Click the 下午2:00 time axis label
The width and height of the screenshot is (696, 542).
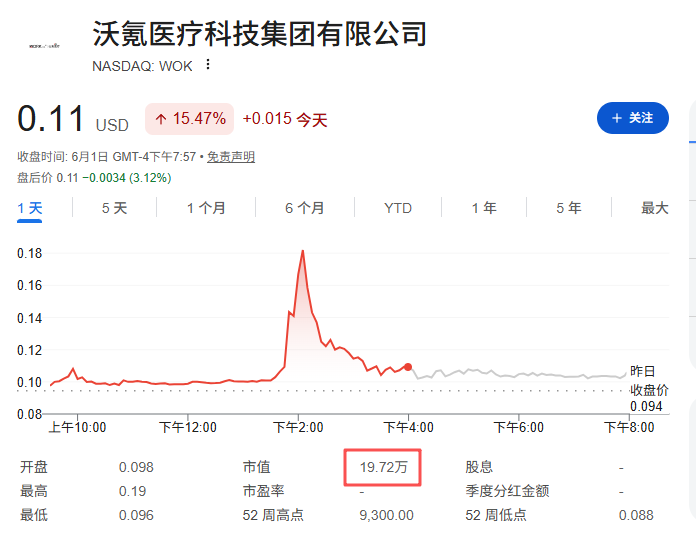298,427
